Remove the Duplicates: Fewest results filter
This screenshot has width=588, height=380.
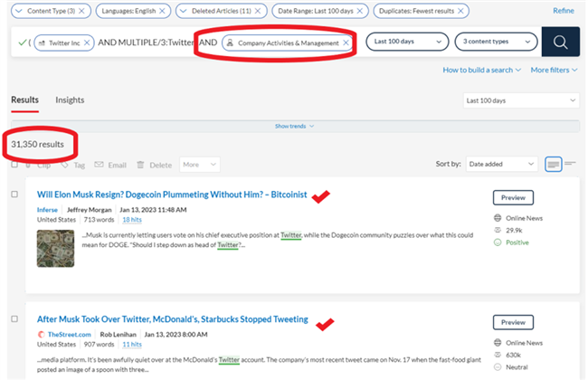click(460, 11)
